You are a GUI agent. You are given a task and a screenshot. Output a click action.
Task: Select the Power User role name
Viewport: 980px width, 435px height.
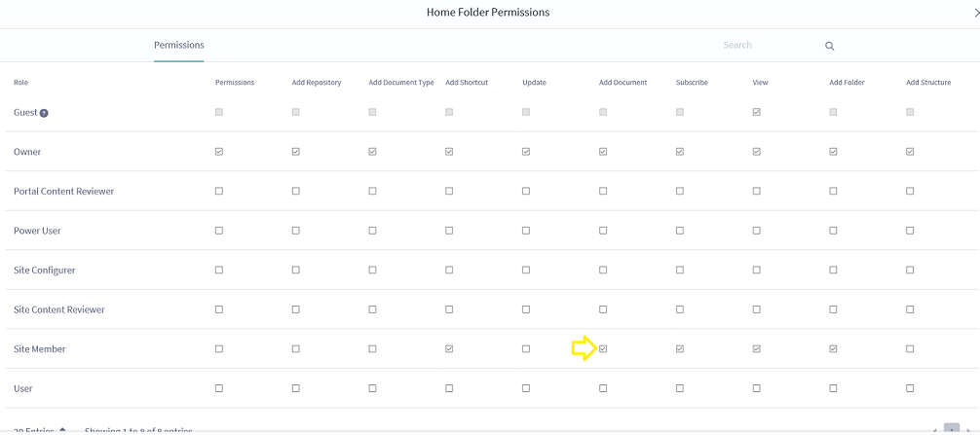click(x=37, y=231)
